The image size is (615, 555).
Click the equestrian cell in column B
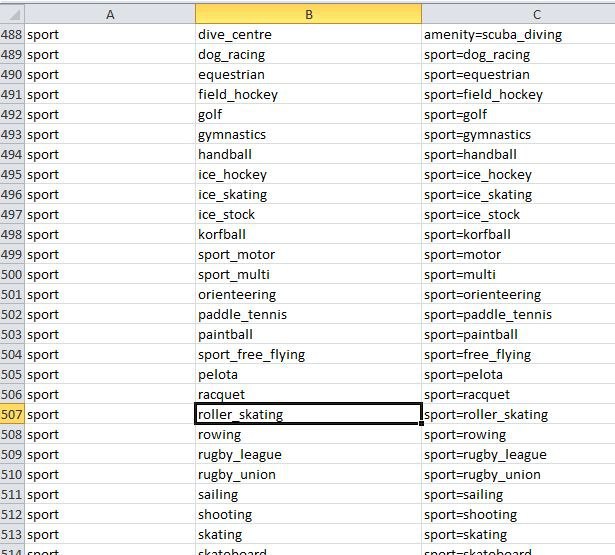309,74
